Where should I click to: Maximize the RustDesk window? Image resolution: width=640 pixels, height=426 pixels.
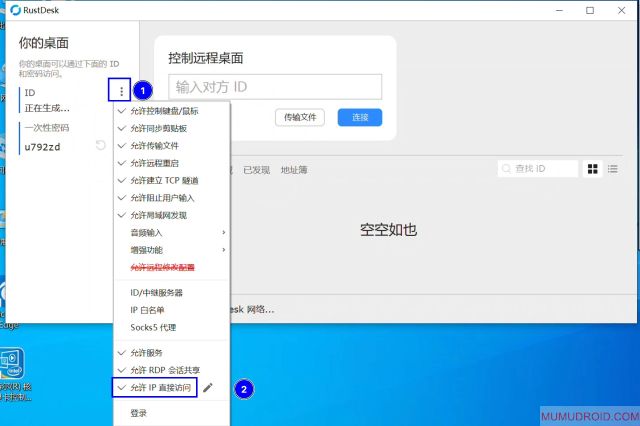point(590,10)
